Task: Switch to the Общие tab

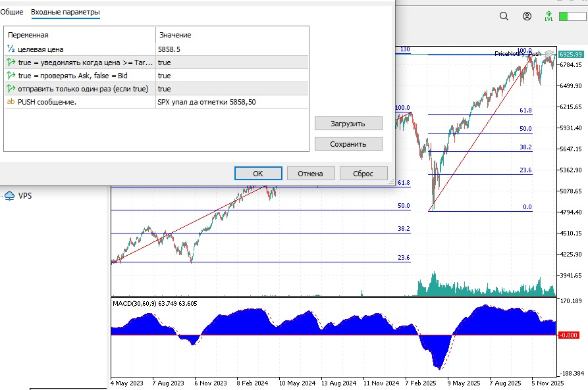Action: pos(12,12)
